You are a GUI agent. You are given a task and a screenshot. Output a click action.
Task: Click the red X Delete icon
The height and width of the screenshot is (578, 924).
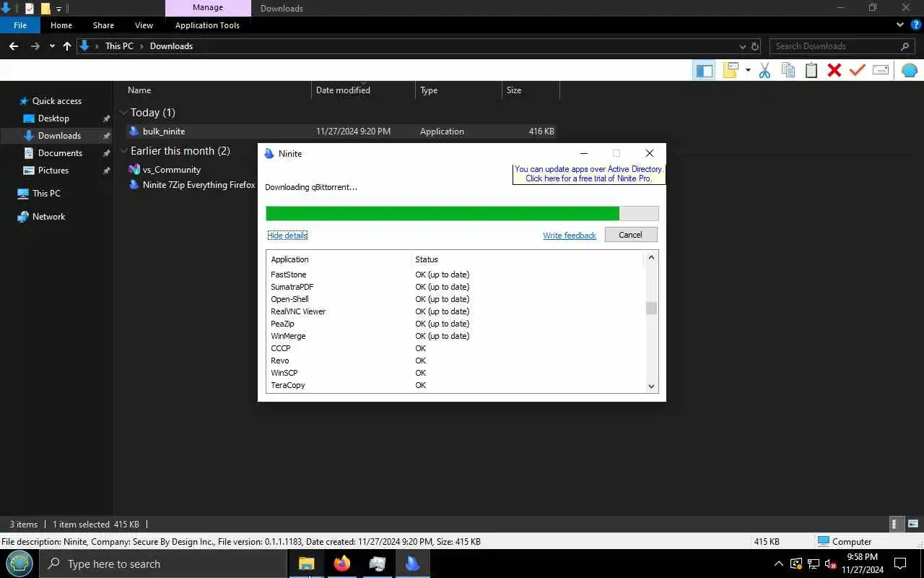point(834,70)
